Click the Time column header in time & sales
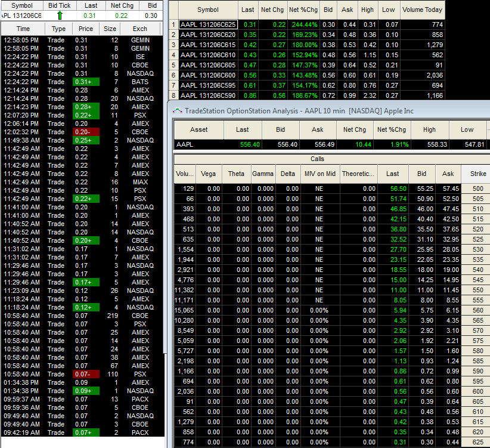The width and height of the screenshot is (490, 448). 23,29
